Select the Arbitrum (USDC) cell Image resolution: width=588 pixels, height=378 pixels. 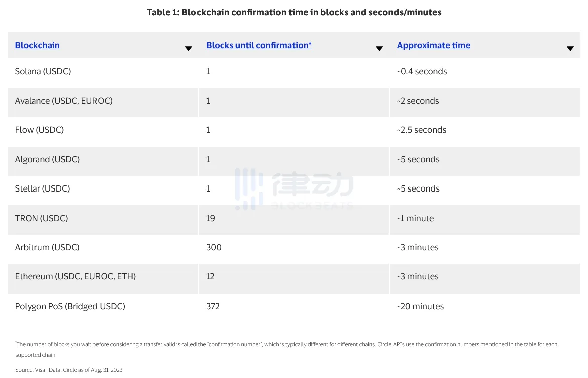(47, 247)
